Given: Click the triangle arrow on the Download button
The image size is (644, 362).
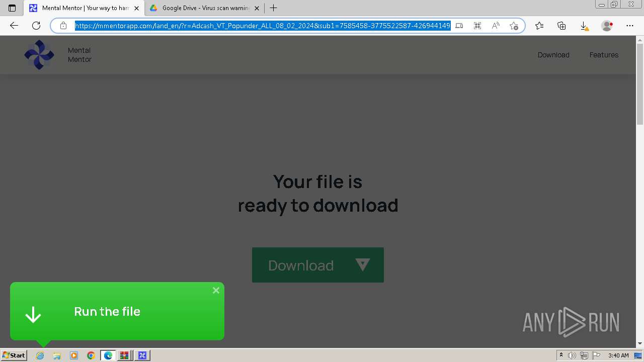Looking at the screenshot, I should pyautogui.click(x=362, y=264).
